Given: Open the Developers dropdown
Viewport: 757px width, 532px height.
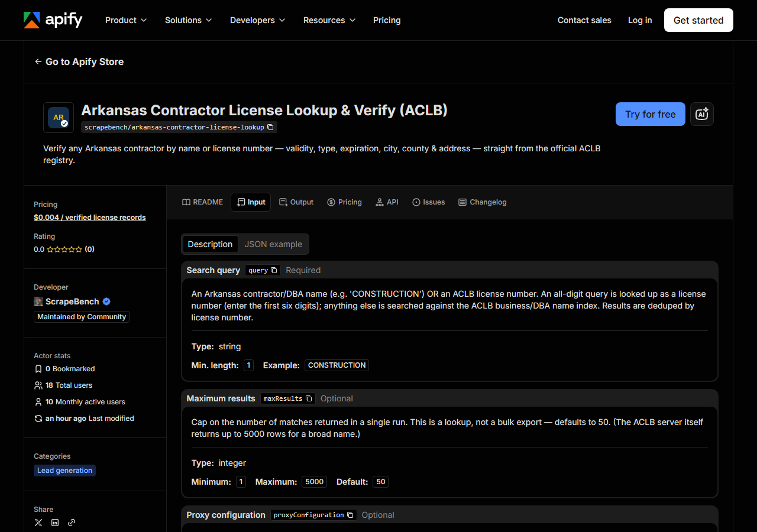Looking at the screenshot, I should [x=257, y=20].
